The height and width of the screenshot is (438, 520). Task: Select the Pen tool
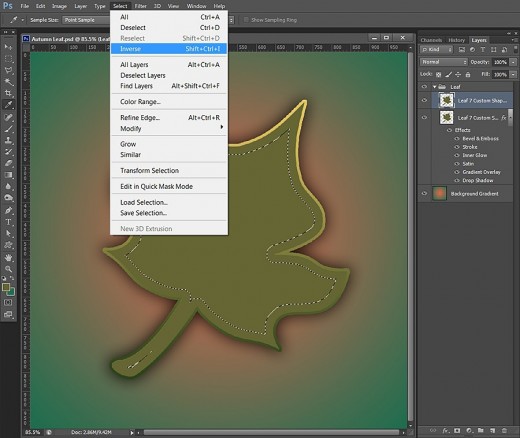click(x=8, y=210)
